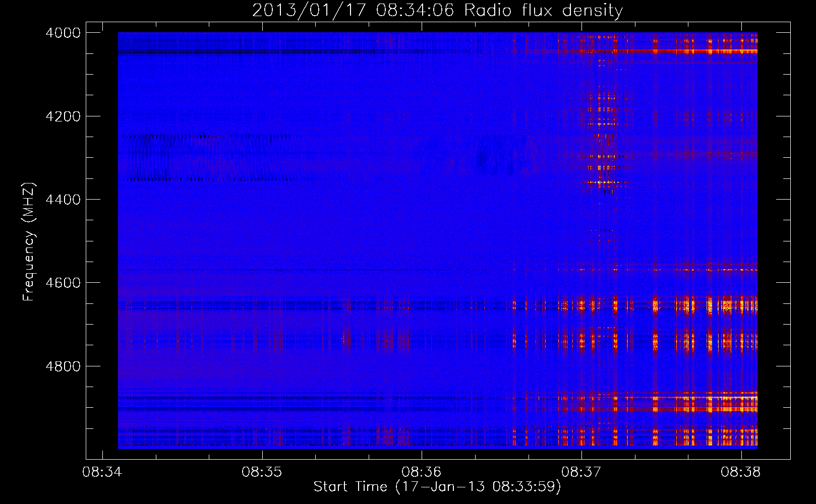
Task: Select the 4200 frequency axis label
Action: pyautogui.click(x=63, y=116)
